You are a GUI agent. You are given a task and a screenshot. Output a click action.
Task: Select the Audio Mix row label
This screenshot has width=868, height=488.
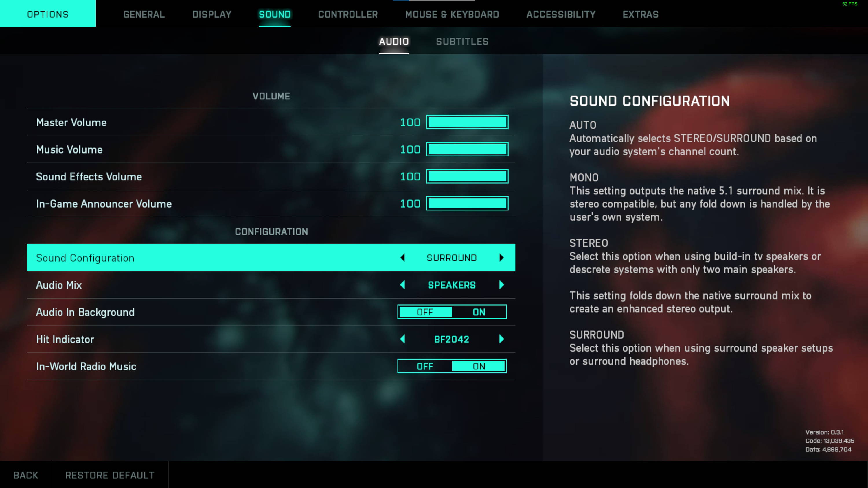(59, 285)
